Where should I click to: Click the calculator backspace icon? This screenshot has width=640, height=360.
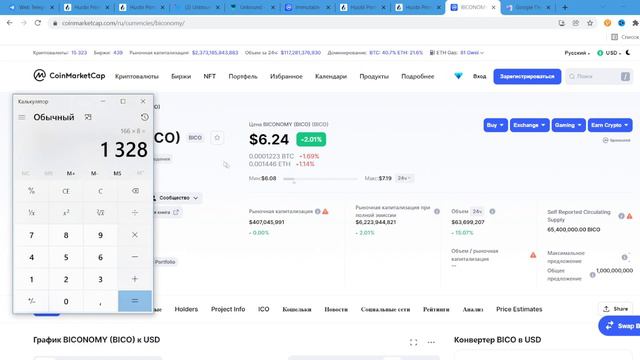click(x=135, y=191)
